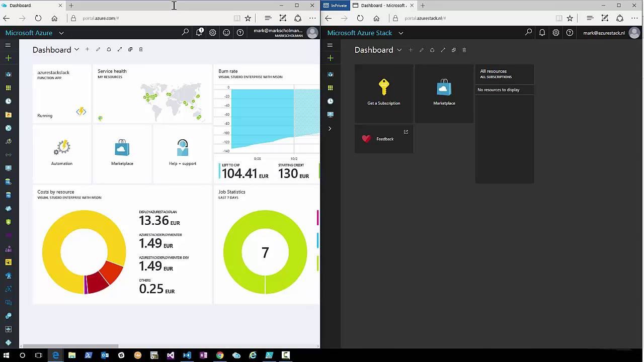Click search magnifier in Azure portal header

(185, 33)
